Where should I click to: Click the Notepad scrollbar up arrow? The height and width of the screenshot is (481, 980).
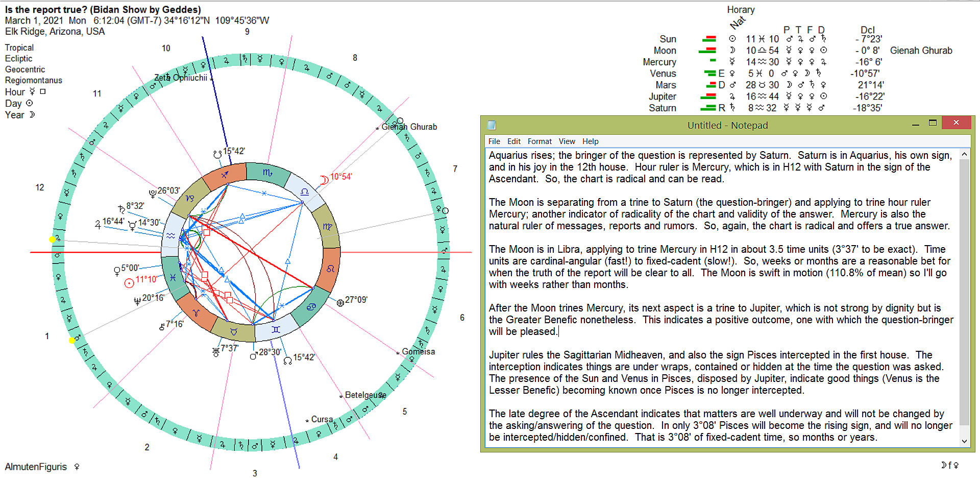coord(964,154)
